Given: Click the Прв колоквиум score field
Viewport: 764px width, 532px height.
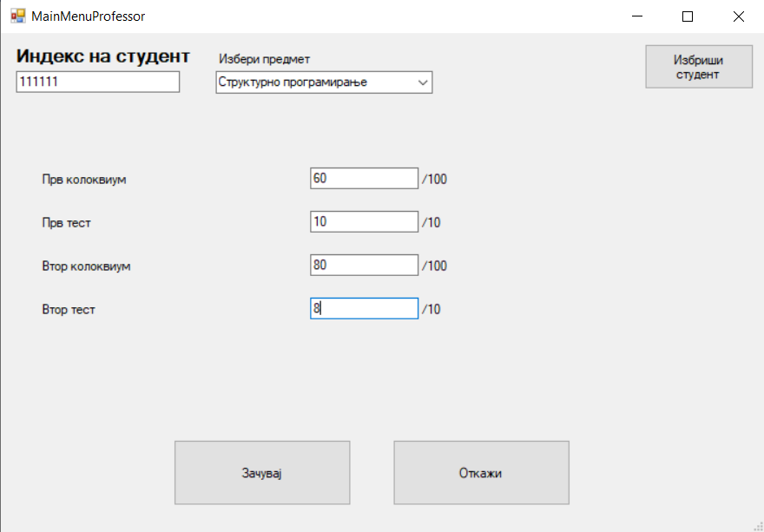Looking at the screenshot, I should (x=364, y=178).
